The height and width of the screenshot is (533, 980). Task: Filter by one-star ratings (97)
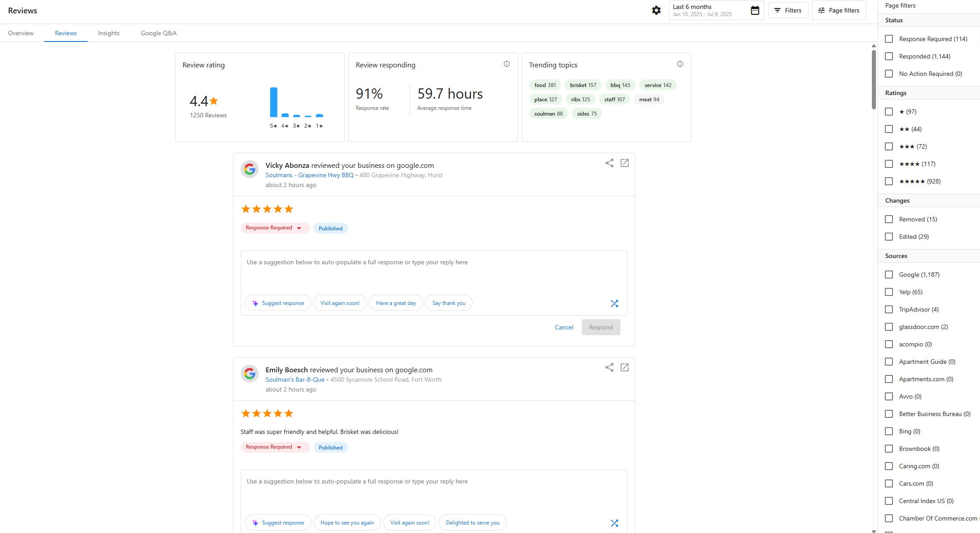pyautogui.click(x=889, y=112)
